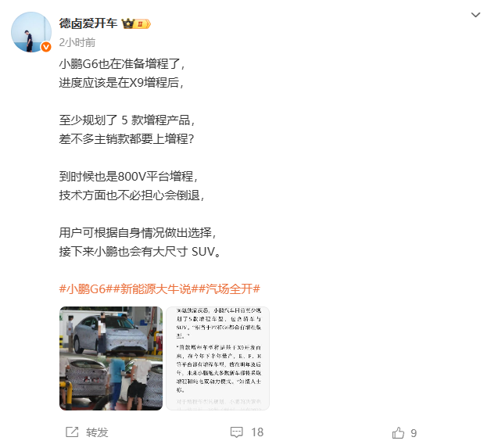Click the orange verified V badge

pyautogui.click(x=46, y=47)
